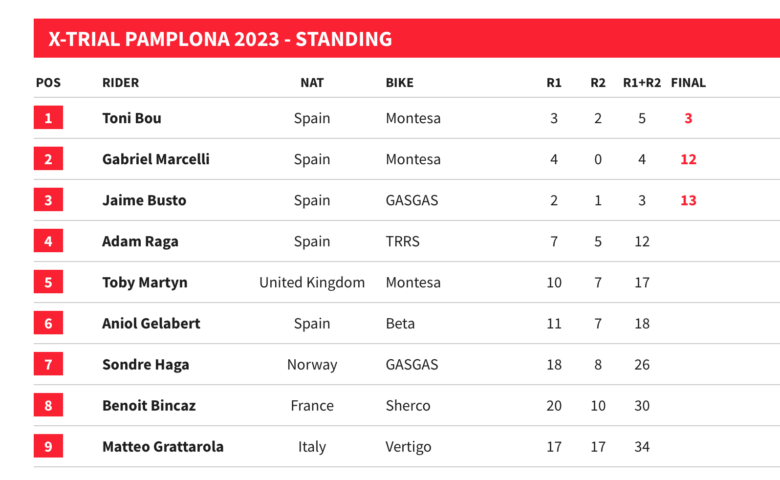780x480 pixels.
Task: Click on Adam Raga's name
Action: (x=139, y=241)
